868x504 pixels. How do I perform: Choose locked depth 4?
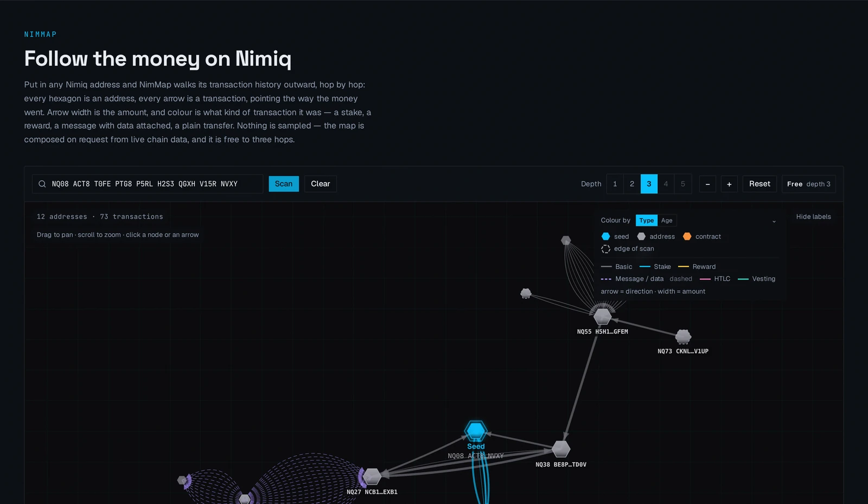pyautogui.click(x=666, y=184)
